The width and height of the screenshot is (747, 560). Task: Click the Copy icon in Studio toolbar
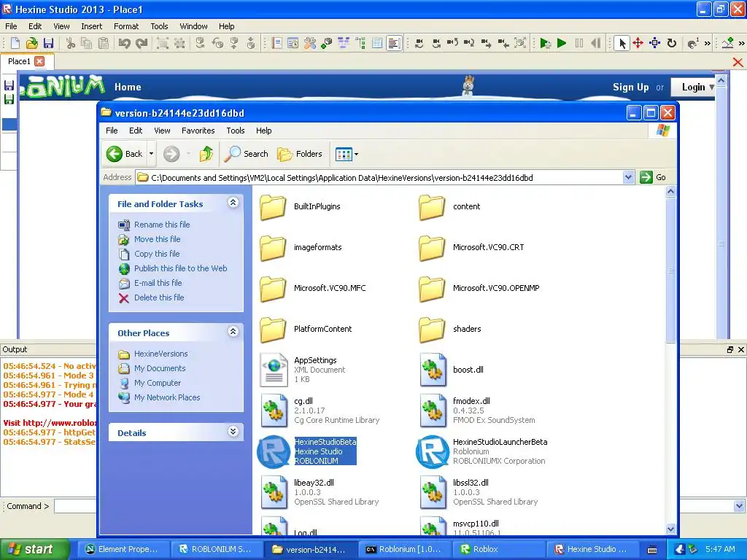(x=86, y=43)
